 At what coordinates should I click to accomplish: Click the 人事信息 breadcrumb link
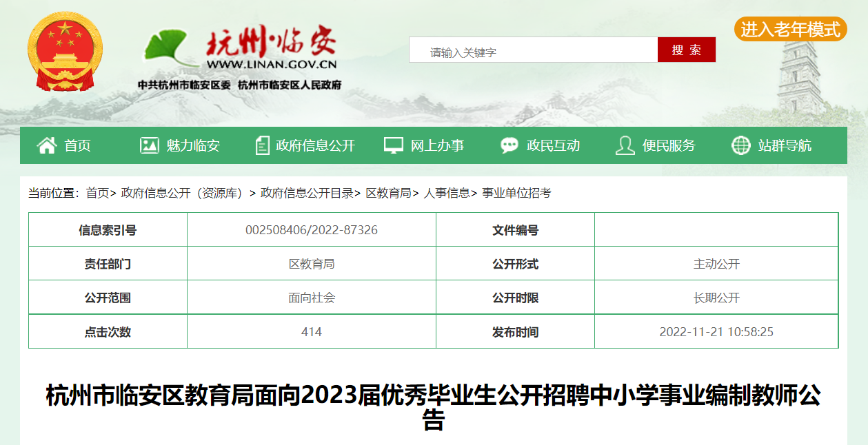pos(447,193)
